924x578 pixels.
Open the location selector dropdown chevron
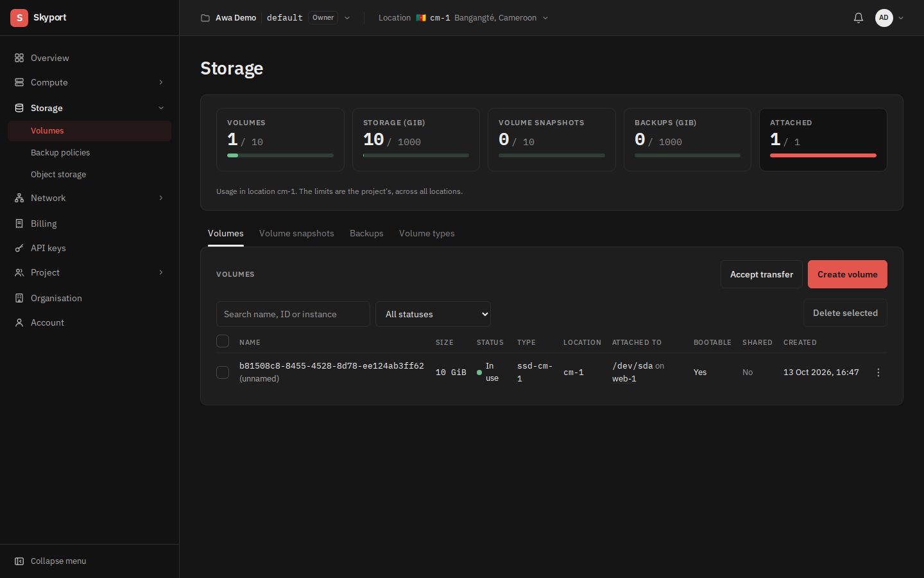pyautogui.click(x=545, y=18)
